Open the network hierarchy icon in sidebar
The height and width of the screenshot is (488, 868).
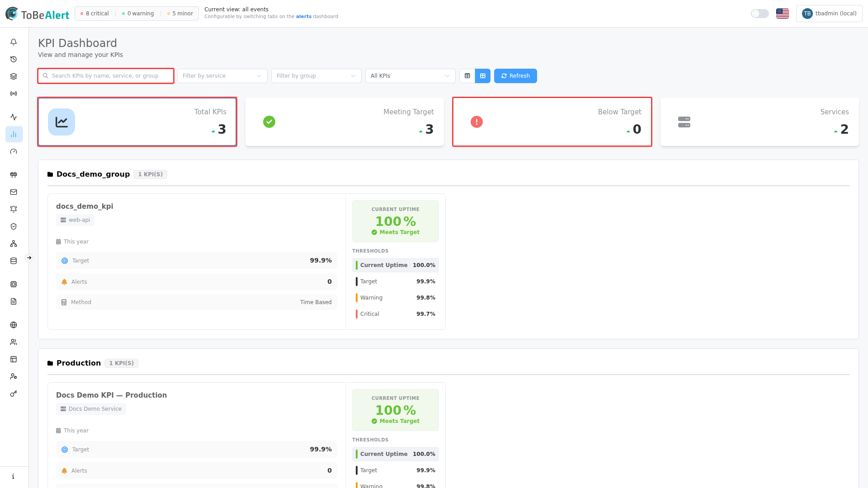point(14,244)
